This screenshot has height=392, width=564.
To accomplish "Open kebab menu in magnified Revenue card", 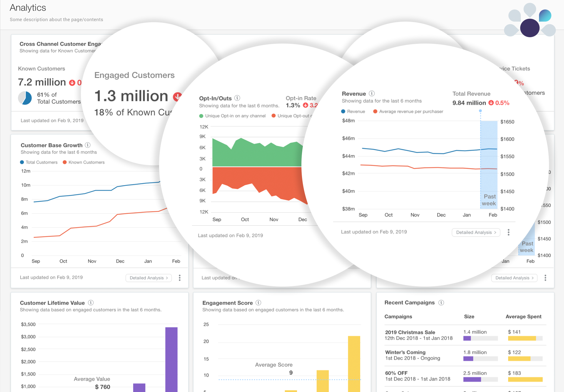I will coord(508,232).
